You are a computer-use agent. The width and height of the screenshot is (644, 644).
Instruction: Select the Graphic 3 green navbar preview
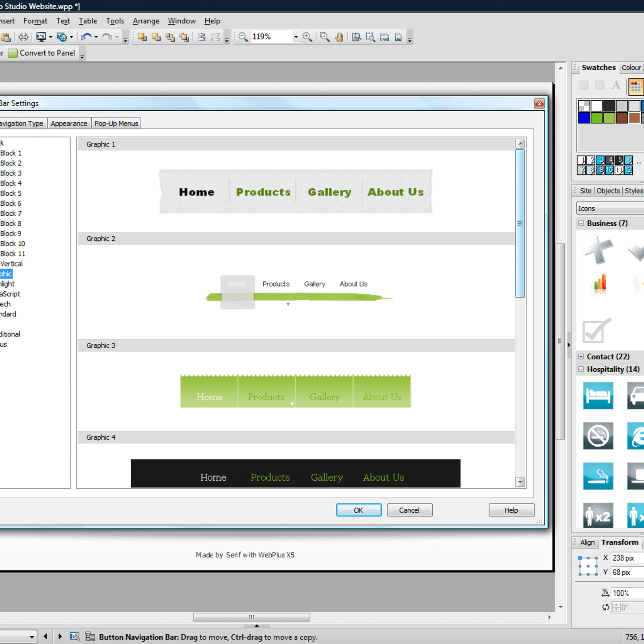(x=296, y=391)
